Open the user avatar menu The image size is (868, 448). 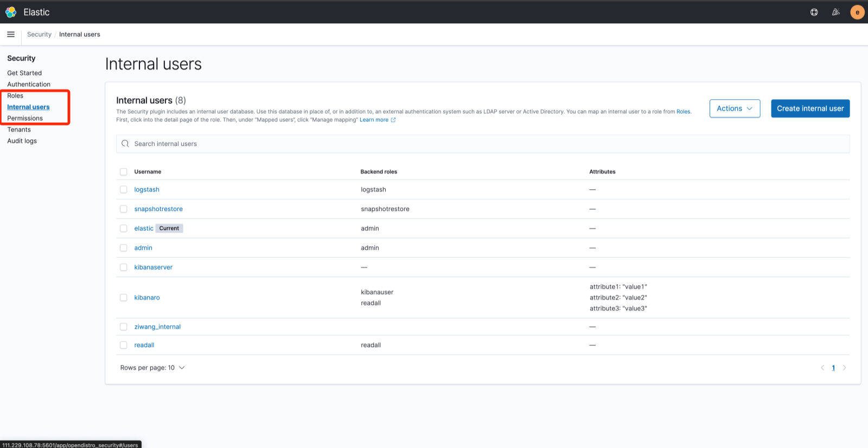pyautogui.click(x=857, y=12)
